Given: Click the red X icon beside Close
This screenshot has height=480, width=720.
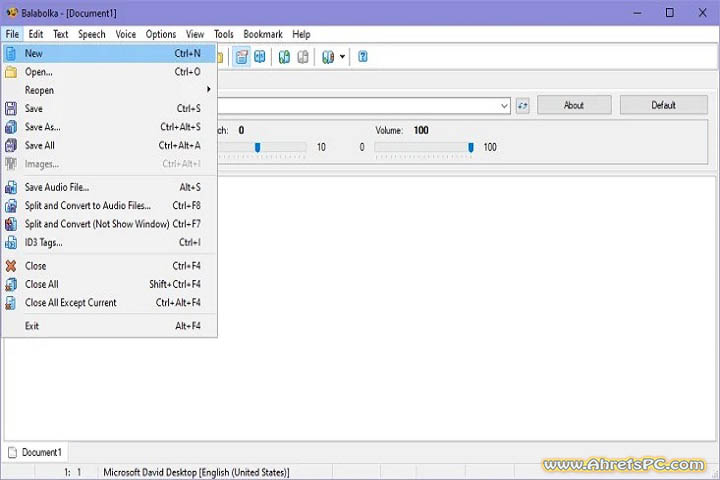Looking at the screenshot, I should [x=11, y=266].
